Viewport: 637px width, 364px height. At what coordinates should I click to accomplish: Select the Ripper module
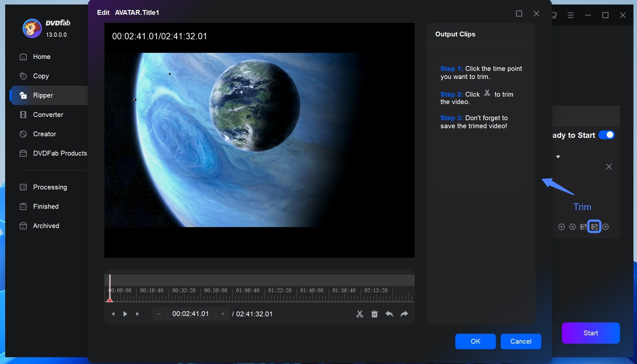click(x=49, y=95)
